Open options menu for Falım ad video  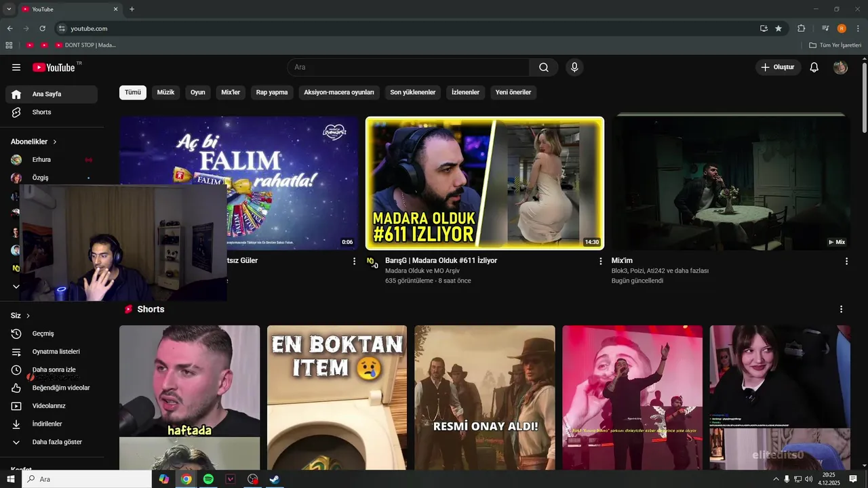pos(354,261)
